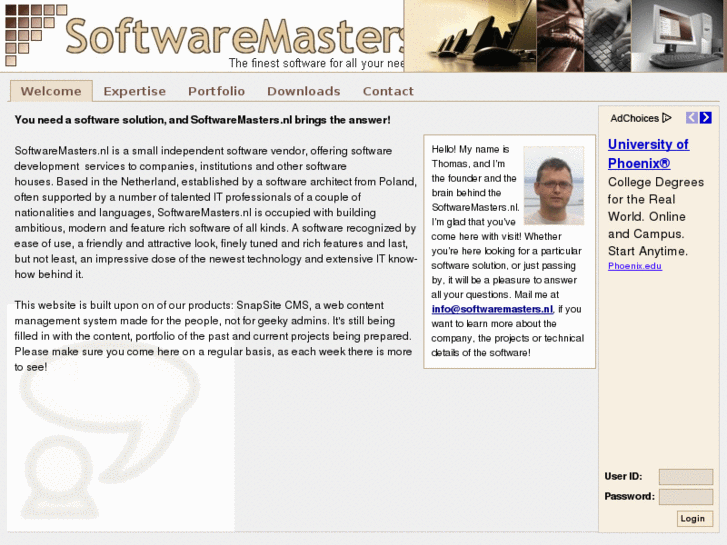This screenshot has width=727, height=545.
Task: Open the Expertise tab
Action: pos(134,91)
